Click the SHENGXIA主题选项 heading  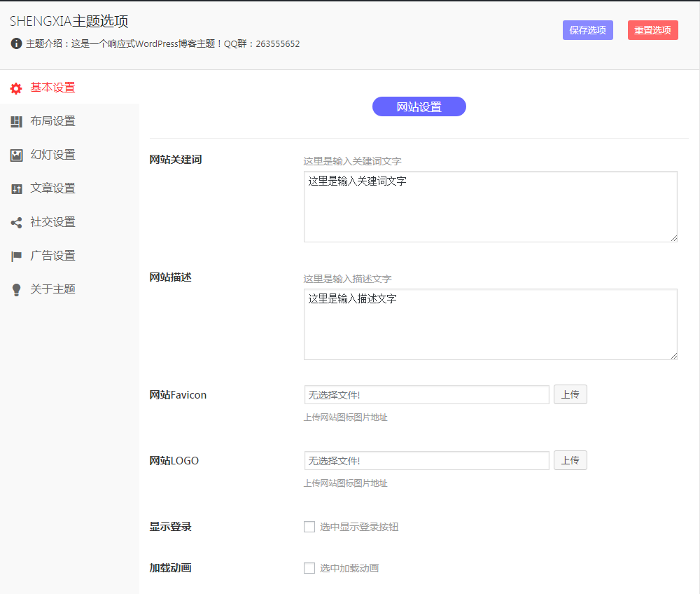click(x=69, y=21)
